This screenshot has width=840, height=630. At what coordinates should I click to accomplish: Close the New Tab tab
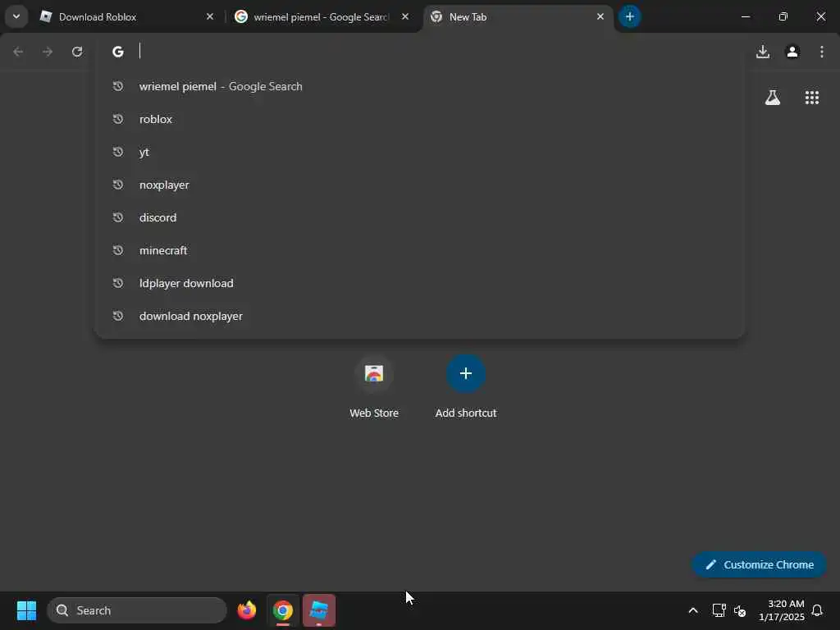pos(600,16)
